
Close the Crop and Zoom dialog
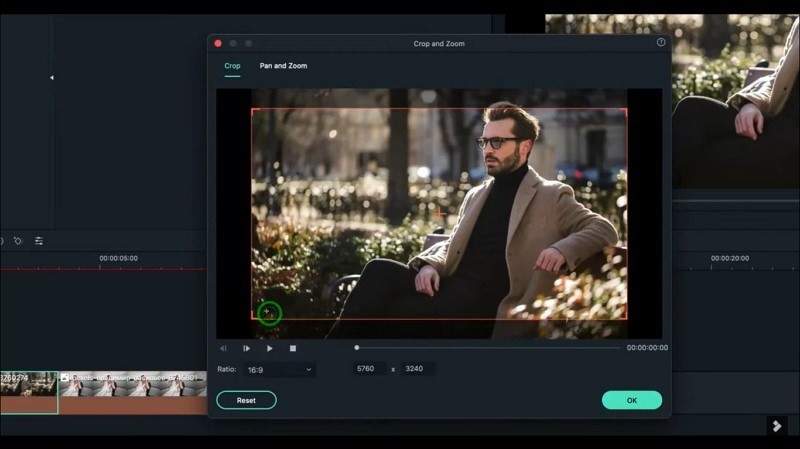tap(218, 43)
